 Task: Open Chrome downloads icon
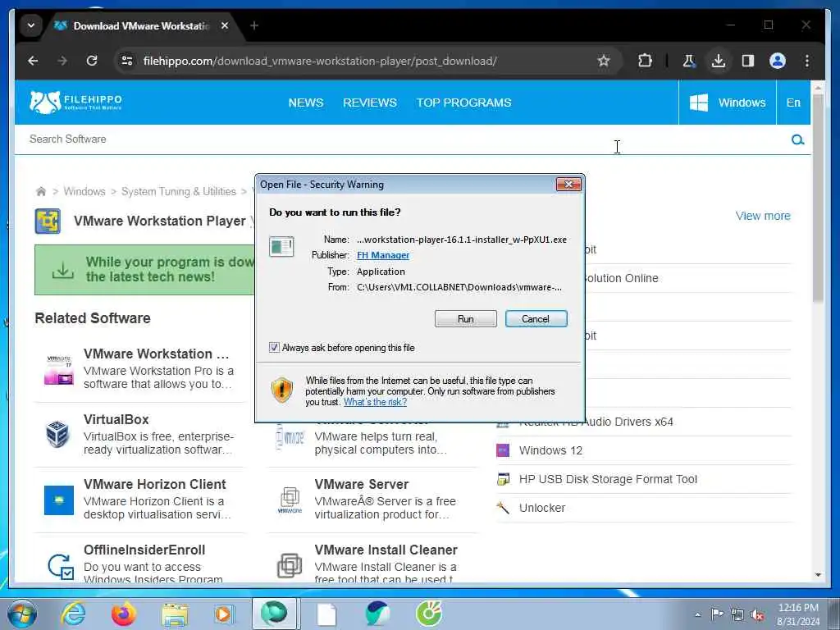point(719,61)
